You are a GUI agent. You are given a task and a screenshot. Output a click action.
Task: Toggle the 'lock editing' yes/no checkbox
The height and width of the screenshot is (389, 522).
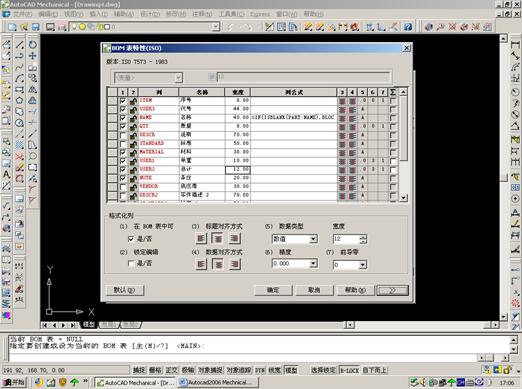tap(131, 263)
